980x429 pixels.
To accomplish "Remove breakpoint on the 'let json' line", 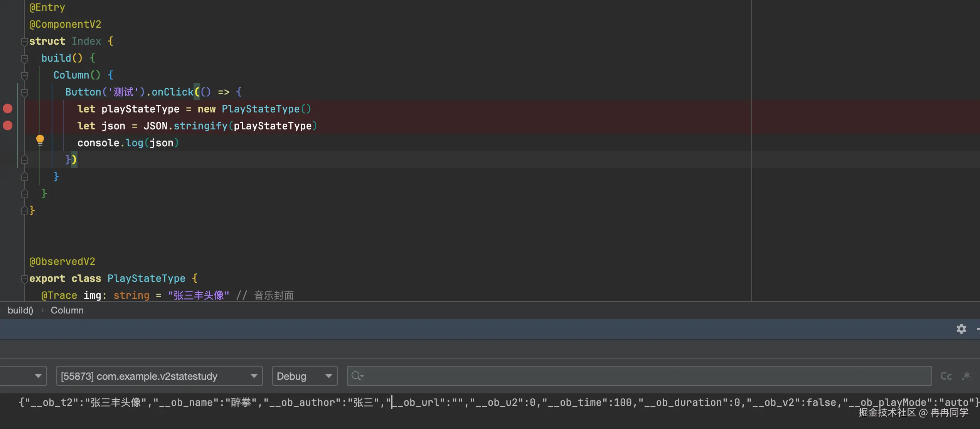I will pyautogui.click(x=8, y=126).
